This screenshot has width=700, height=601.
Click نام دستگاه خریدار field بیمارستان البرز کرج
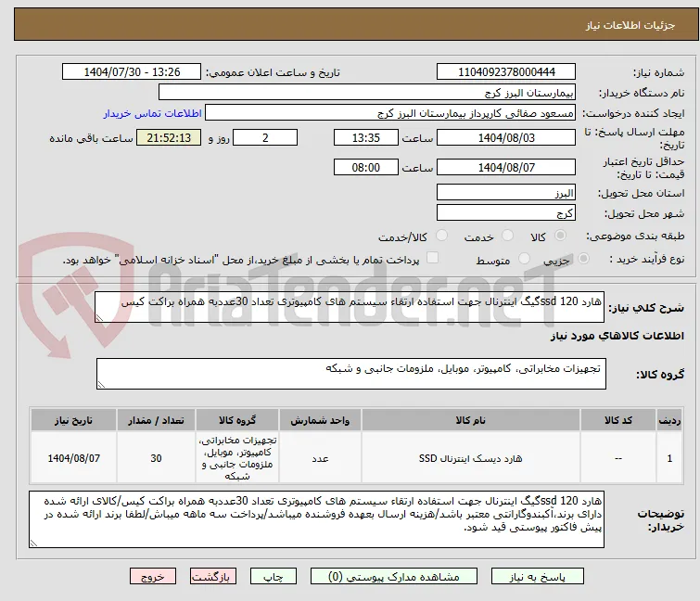pyautogui.click(x=367, y=93)
